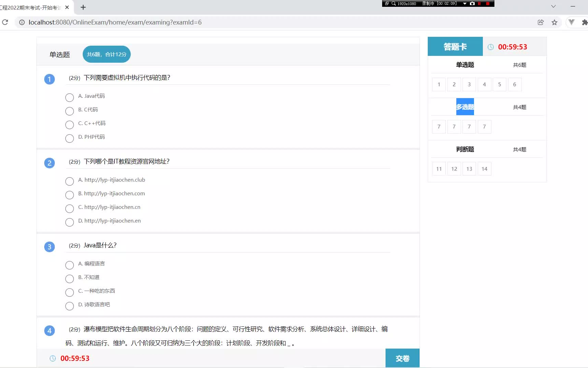This screenshot has height=368, width=588.
Task: Open the Vue devtools extension icon
Action: pos(572,22)
